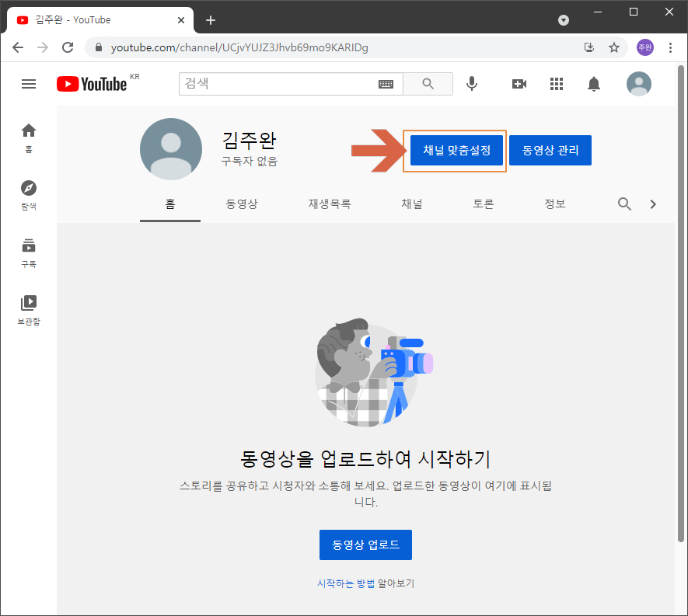This screenshot has width=688, height=616.
Task: Open the 정보 tab
Action: pyautogui.click(x=554, y=204)
